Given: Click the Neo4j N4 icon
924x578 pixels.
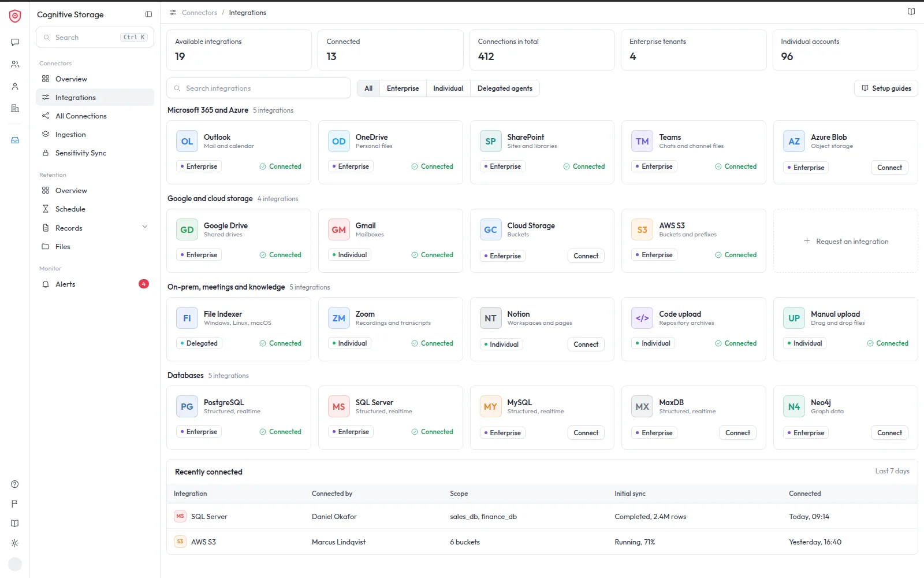Looking at the screenshot, I should [794, 407].
